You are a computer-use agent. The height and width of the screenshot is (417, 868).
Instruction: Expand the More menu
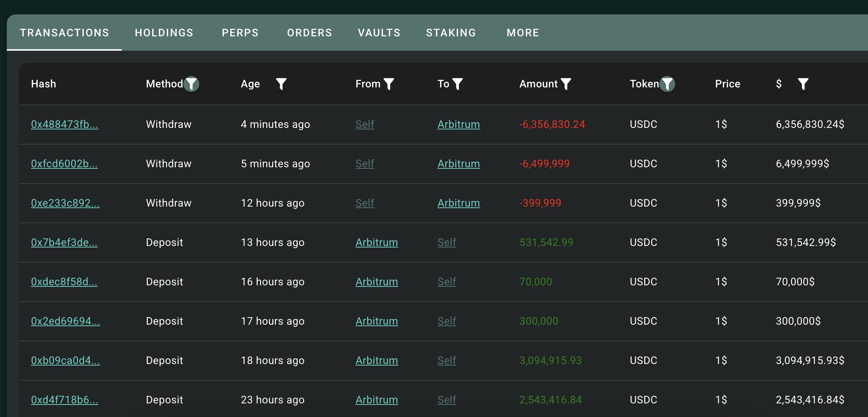coord(522,33)
